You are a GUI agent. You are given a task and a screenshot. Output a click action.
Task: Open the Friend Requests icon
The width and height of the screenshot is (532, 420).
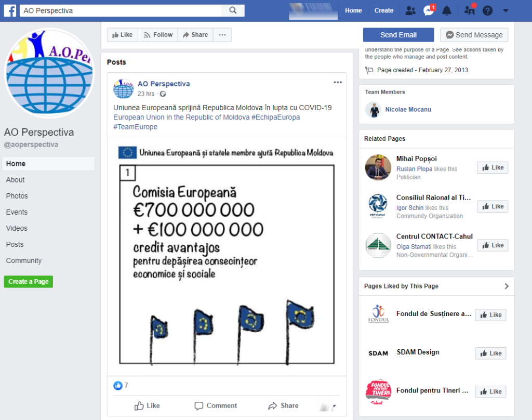click(x=410, y=10)
